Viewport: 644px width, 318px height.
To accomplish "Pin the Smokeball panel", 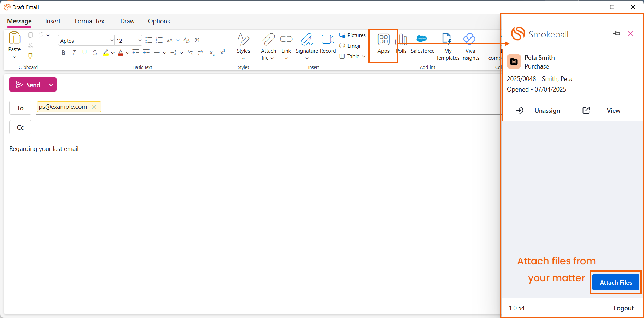I will (x=616, y=34).
